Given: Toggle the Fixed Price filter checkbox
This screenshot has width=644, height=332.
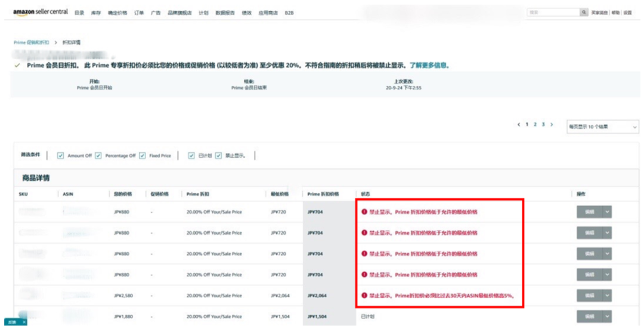Looking at the screenshot, I should [x=142, y=155].
